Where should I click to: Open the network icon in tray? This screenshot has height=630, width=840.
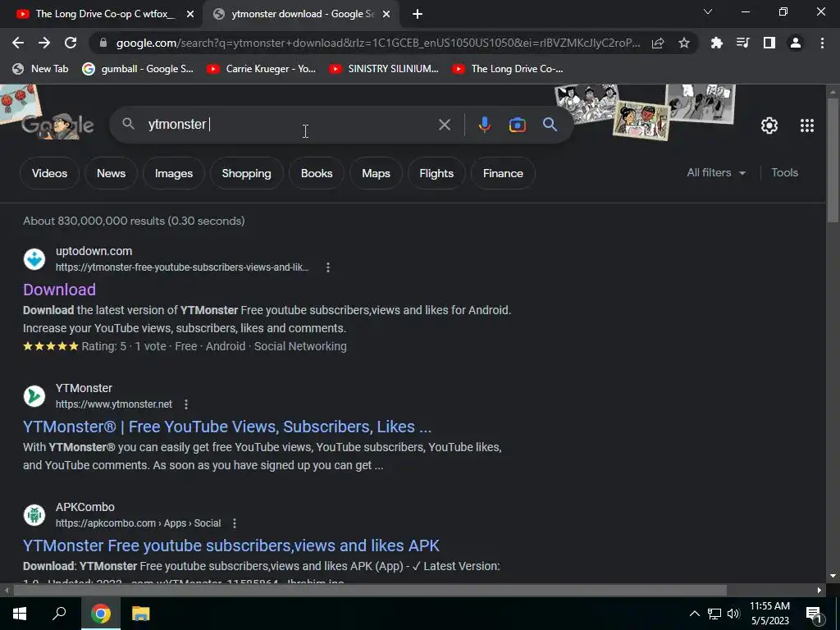coord(714,614)
